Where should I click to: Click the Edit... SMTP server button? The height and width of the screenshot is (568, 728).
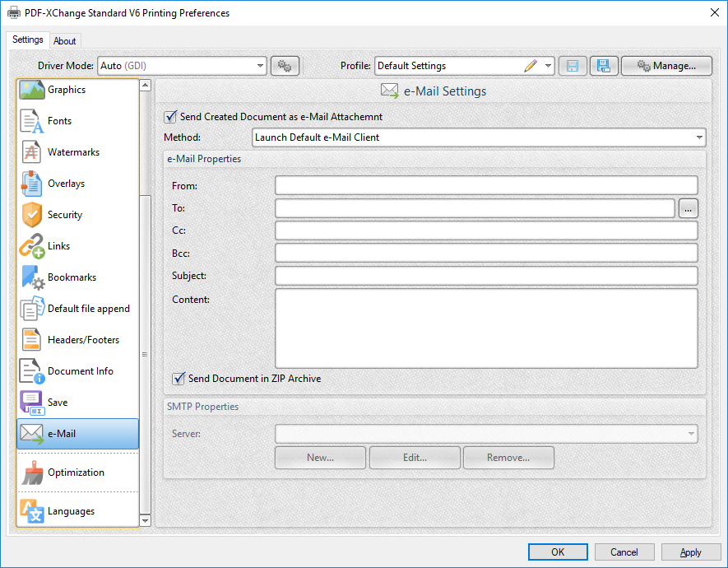415,458
